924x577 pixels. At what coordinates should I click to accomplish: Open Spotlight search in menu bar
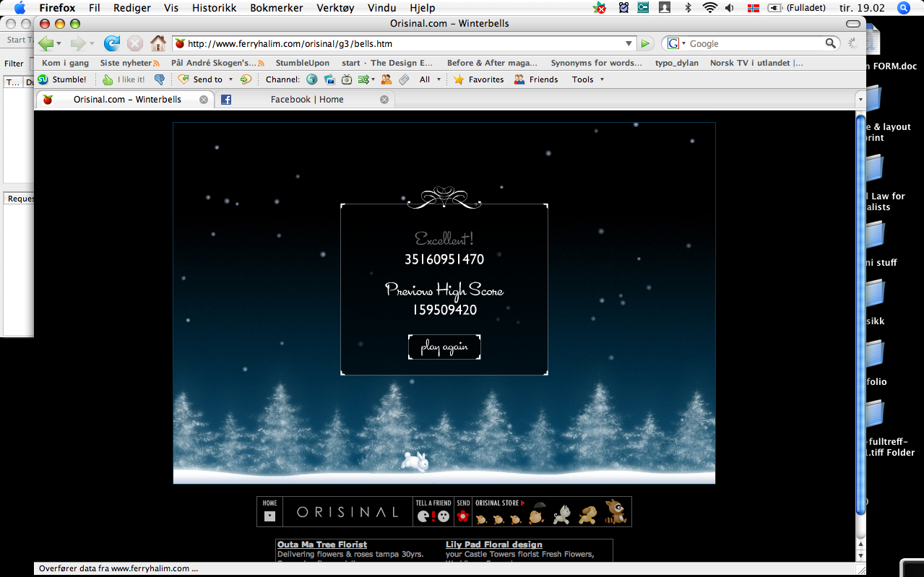902,8
